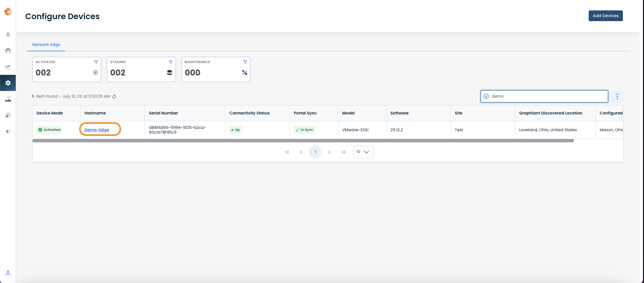
Task: Jump to last page of results
Action: (343, 152)
